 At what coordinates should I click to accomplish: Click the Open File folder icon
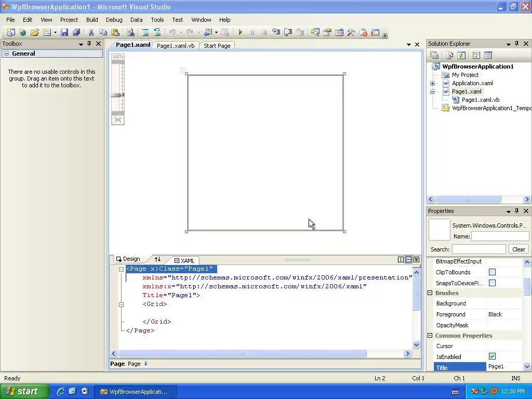click(x=34, y=32)
